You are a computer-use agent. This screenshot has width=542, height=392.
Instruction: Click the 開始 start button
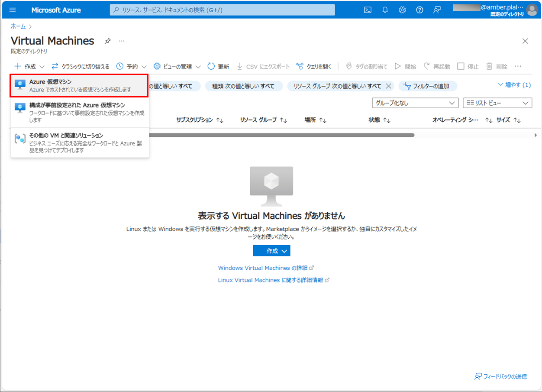pos(405,67)
